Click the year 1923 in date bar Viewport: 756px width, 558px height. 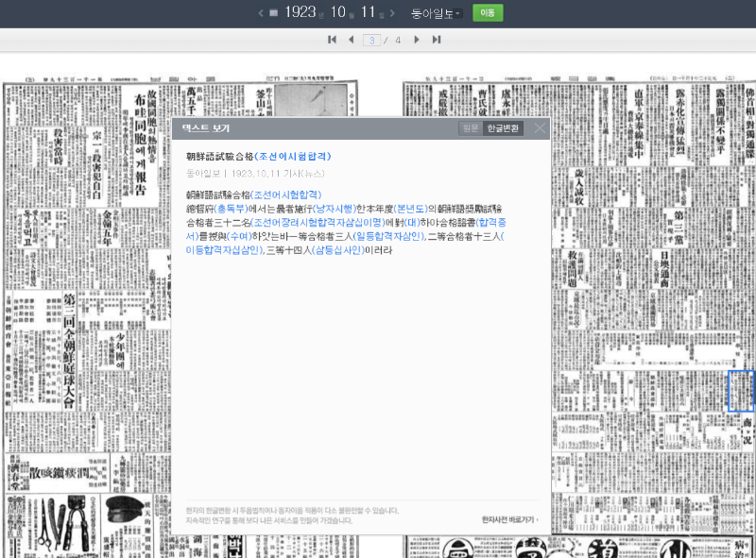300,12
